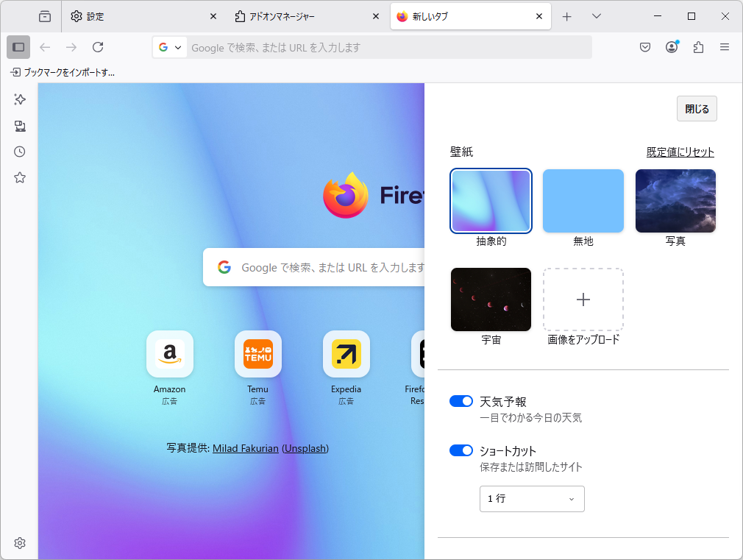Image resolution: width=743 pixels, height=560 pixels.
Task: Open the search engine dropdown in the address bar
Action: pos(169,46)
